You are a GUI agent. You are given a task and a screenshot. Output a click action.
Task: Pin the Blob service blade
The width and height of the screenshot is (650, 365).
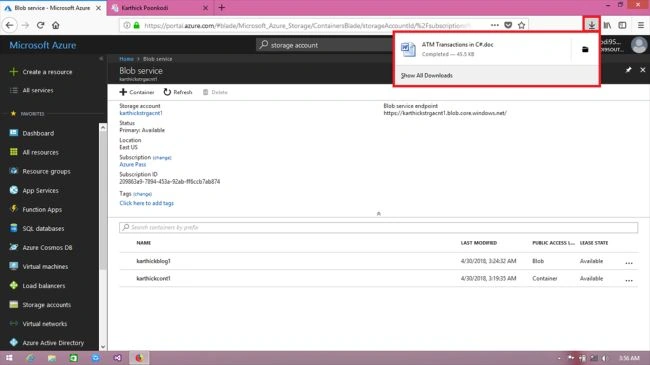pyautogui.click(x=628, y=70)
